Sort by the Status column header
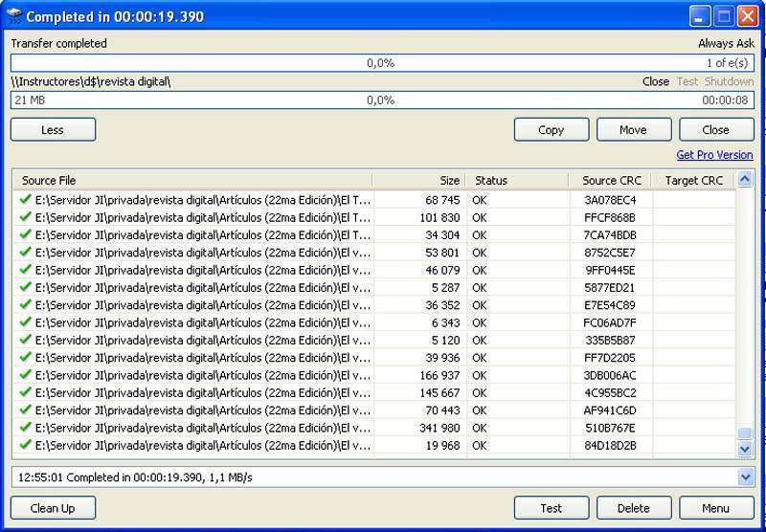 click(517, 181)
